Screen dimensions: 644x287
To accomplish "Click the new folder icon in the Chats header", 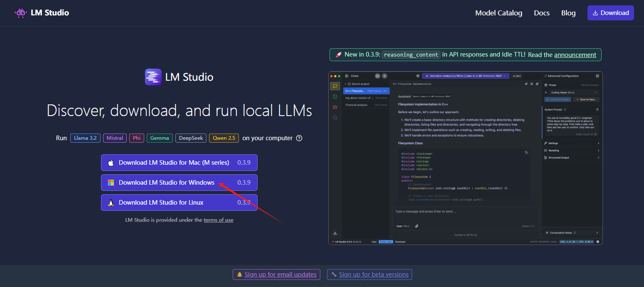I will pos(377,76).
